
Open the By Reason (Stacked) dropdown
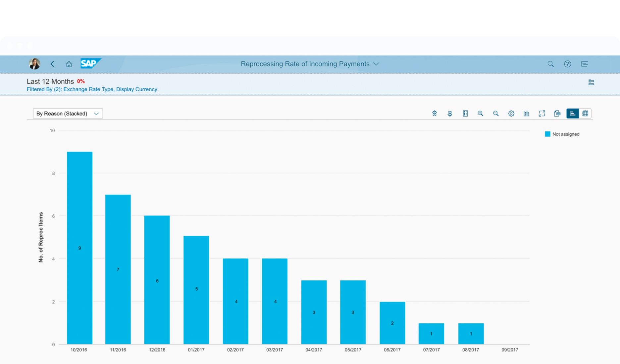68,114
